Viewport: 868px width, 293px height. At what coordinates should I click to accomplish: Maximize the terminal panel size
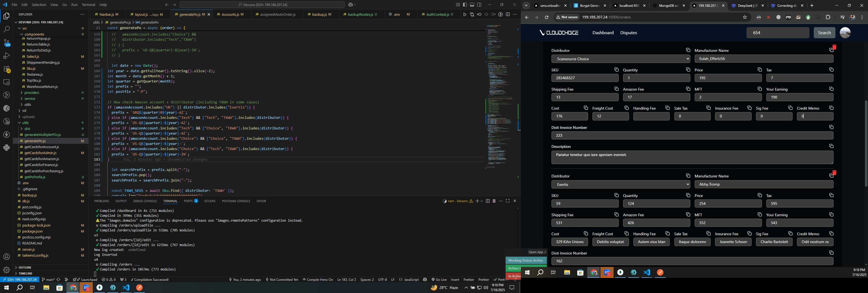click(x=508, y=201)
